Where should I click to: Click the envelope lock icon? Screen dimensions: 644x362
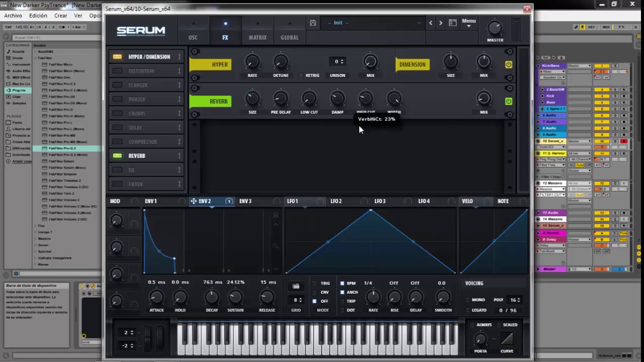[x=275, y=215]
